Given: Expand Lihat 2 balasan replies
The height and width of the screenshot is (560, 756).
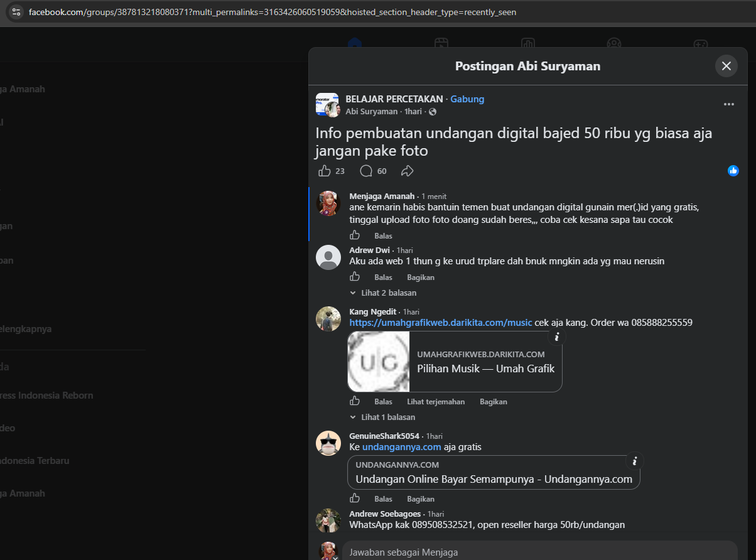Looking at the screenshot, I should pos(384,293).
